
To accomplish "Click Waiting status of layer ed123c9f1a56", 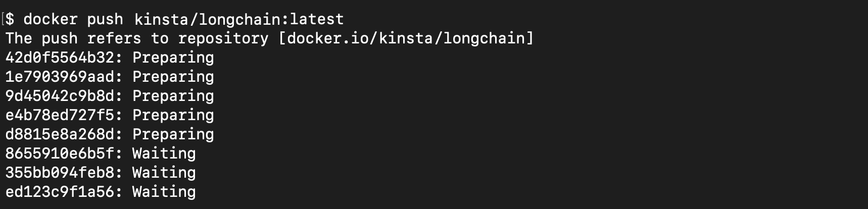I will click(164, 192).
